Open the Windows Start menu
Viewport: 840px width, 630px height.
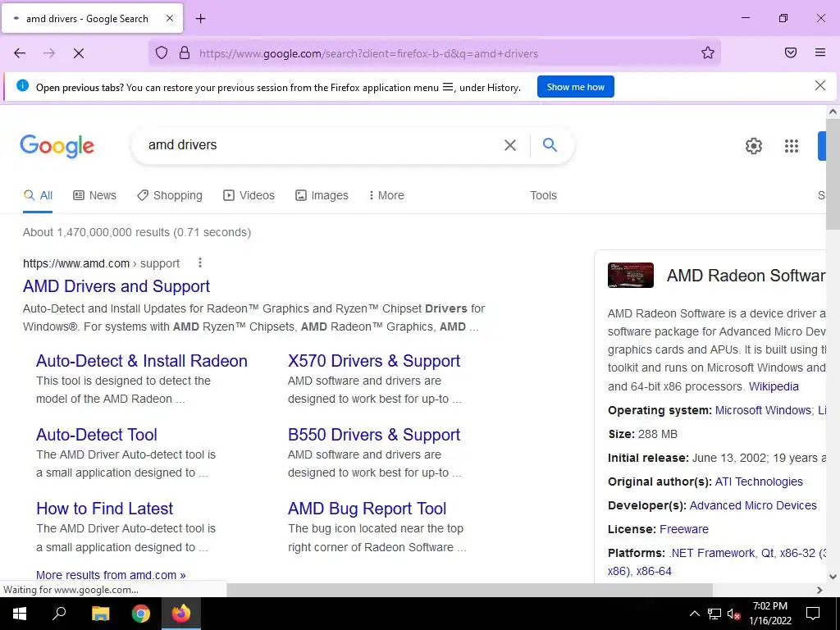click(x=20, y=614)
